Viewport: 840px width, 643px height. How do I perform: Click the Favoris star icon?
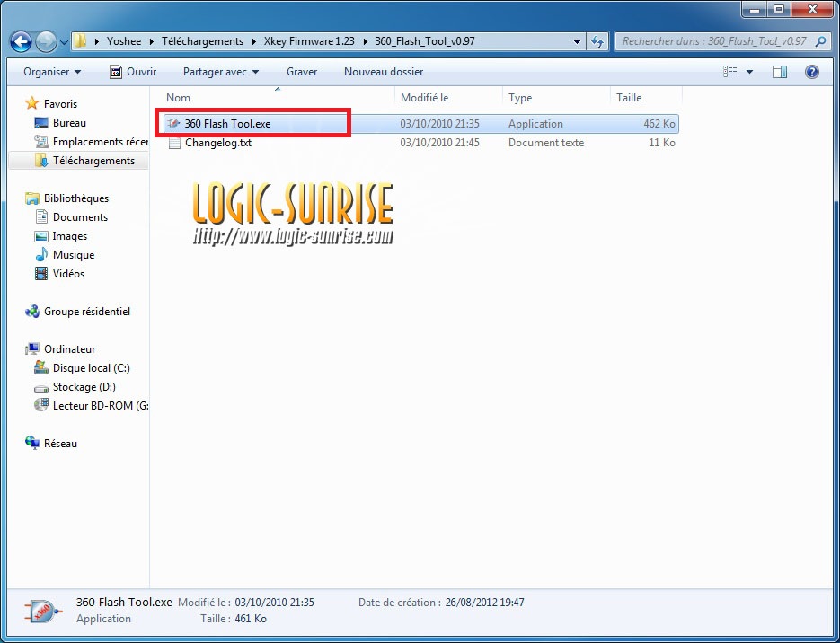coord(32,103)
